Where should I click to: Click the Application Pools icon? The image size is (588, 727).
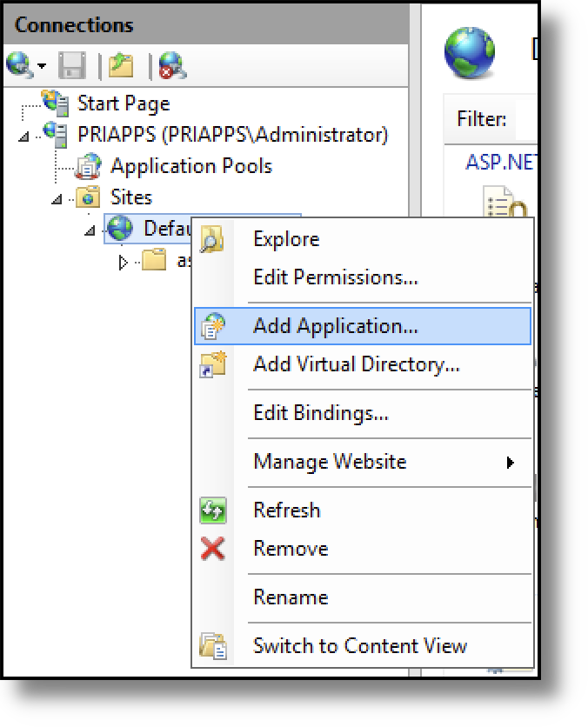pyautogui.click(x=88, y=166)
